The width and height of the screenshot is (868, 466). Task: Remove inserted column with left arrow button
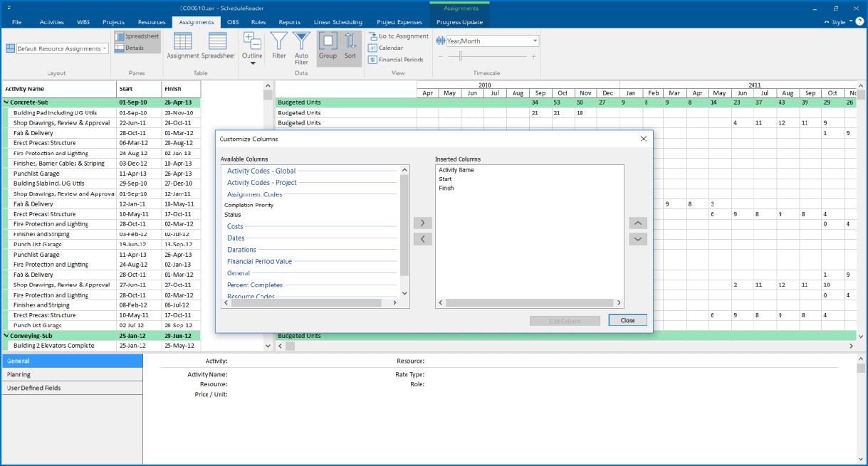423,239
